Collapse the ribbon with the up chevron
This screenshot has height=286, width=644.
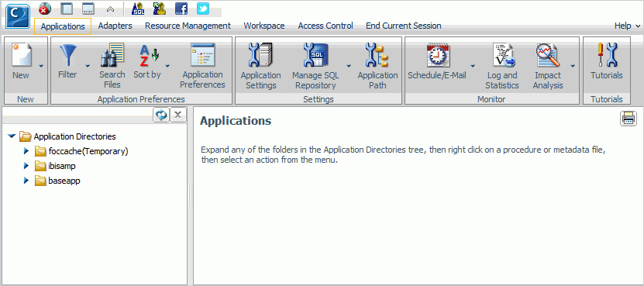coord(111,9)
